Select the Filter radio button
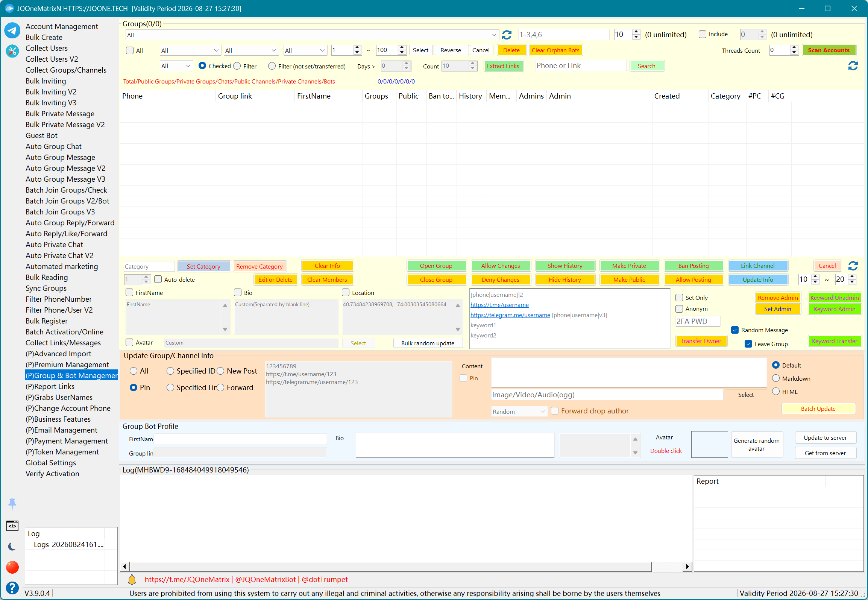 click(237, 66)
